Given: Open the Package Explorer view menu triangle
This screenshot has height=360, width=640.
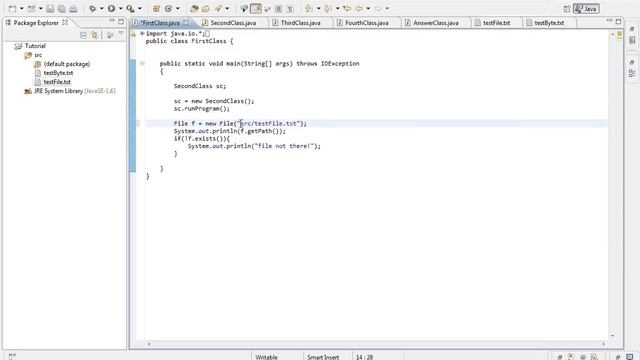Looking at the screenshot, I should pos(121,34).
